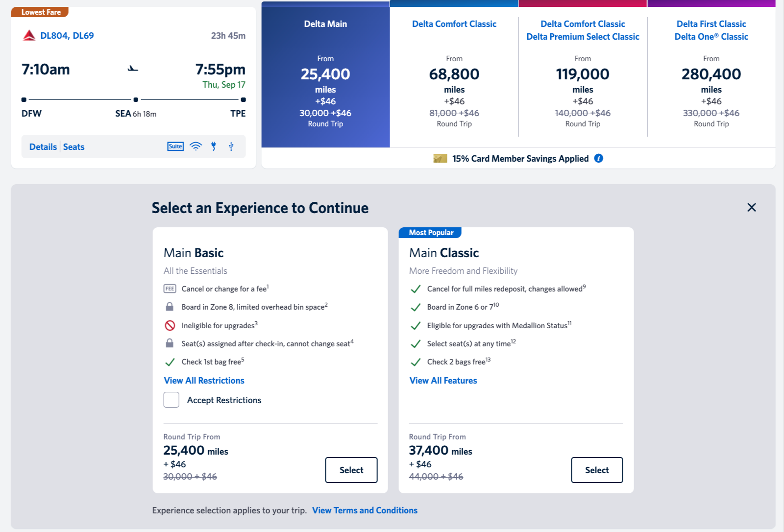784x532 pixels.
Task: Click the gold card icon beside savings text
Action: pos(440,158)
